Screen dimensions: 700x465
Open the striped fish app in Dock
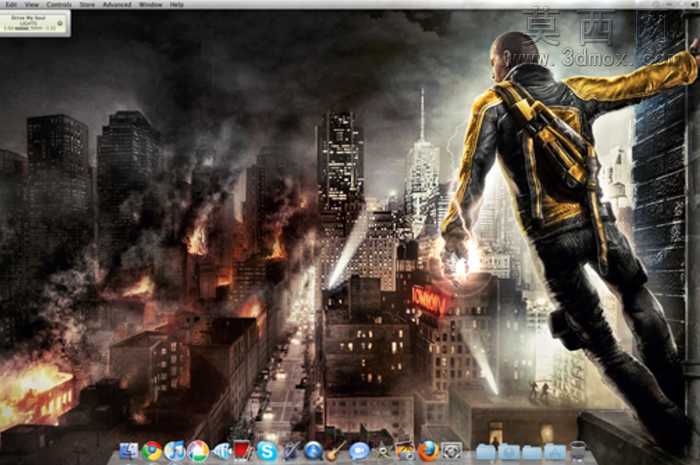221,451
